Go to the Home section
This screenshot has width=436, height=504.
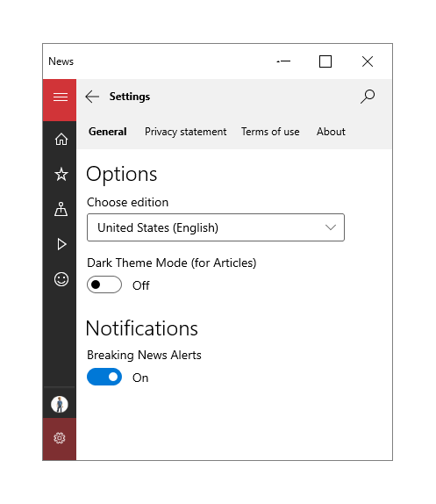61,140
